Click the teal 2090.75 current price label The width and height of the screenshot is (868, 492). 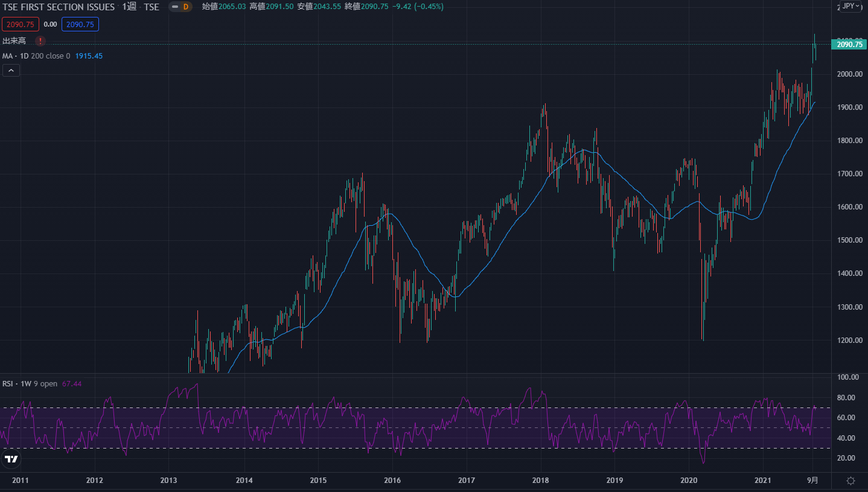849,44
